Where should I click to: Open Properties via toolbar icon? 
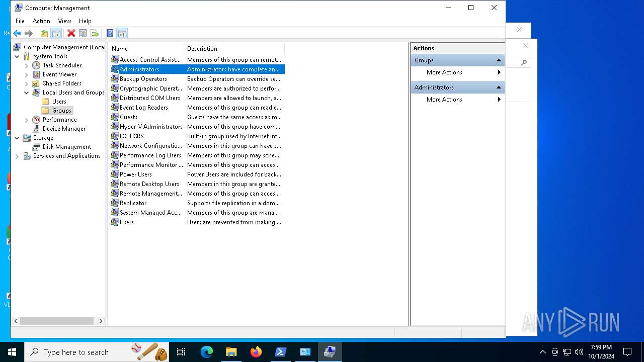click(83, 33)
